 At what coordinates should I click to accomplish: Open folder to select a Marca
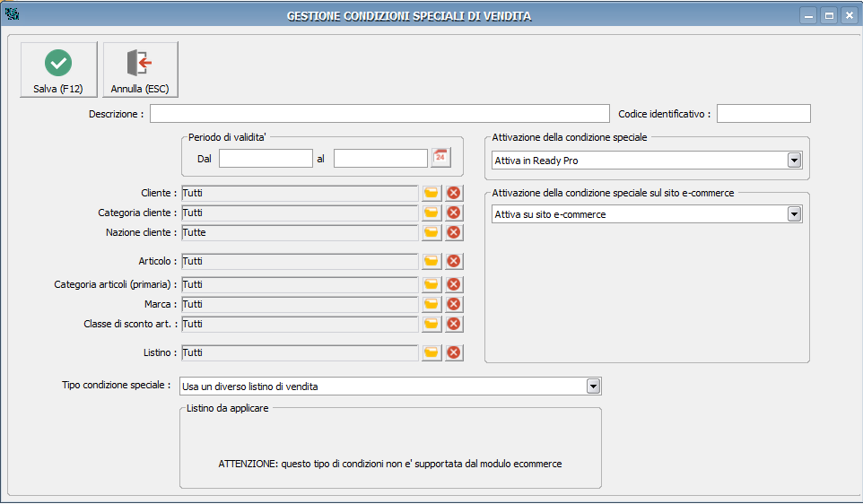[431, 304]
